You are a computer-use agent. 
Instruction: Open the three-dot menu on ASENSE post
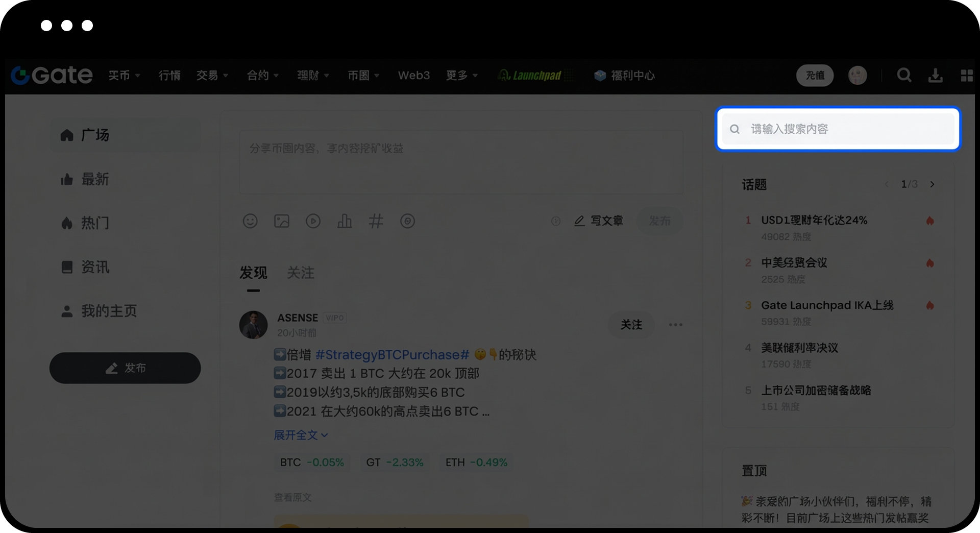[x=675, y=325]
